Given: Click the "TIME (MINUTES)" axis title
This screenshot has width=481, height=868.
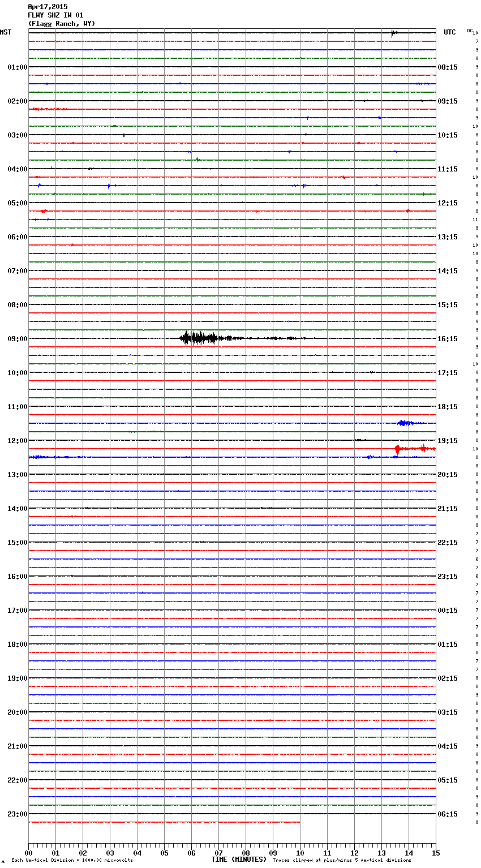Looking at the screenshot, I should (x=239, y=860).
